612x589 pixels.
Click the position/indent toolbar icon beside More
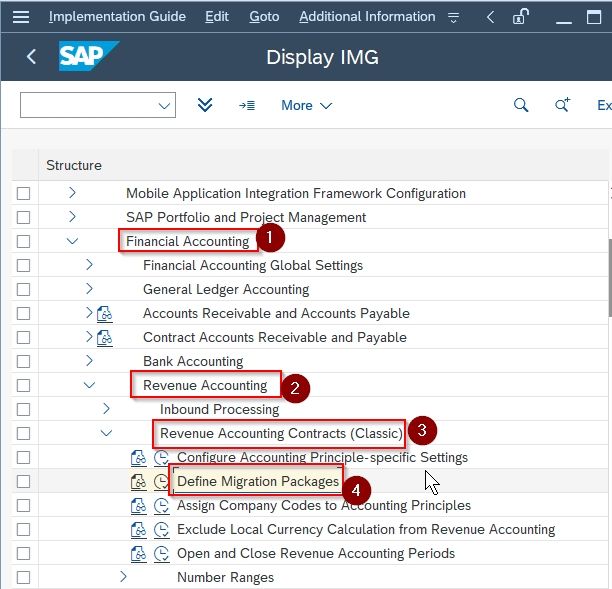(x=247, y=105)
